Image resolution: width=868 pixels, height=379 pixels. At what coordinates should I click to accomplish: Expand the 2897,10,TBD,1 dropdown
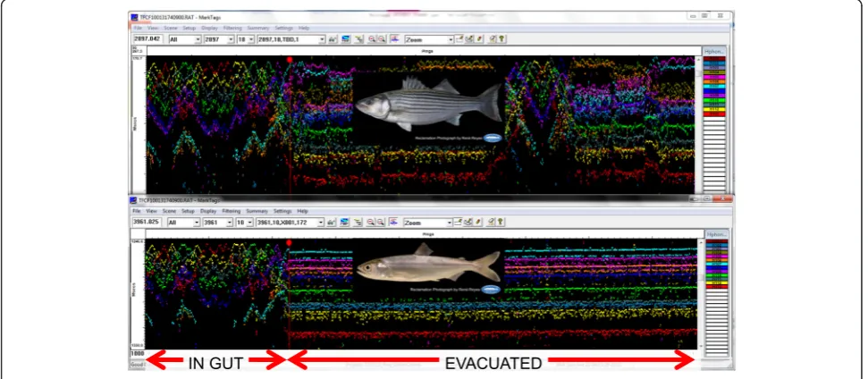click(322, 39)
